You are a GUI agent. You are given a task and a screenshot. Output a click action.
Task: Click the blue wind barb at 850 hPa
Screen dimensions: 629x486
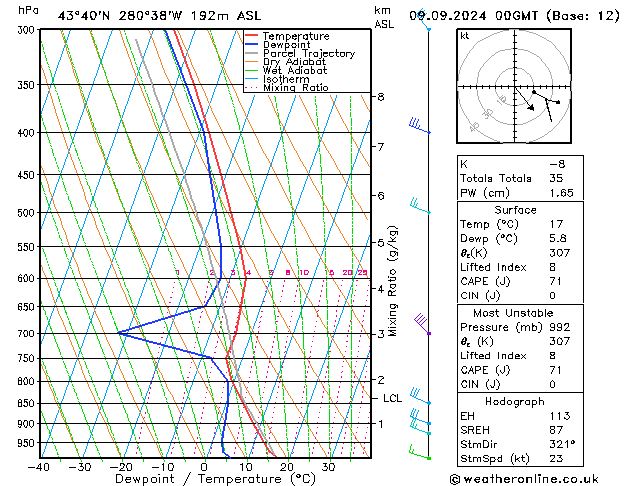420,396
